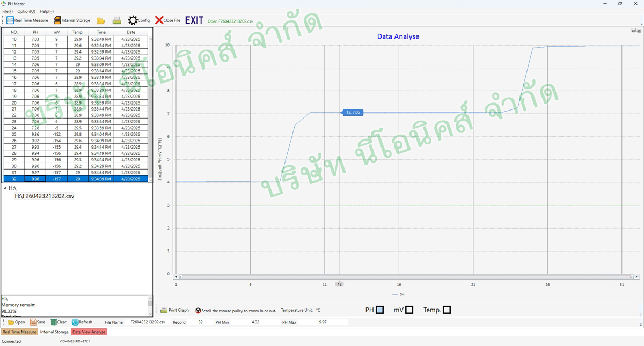This screenshot has height=346, width=644.
Task: Select F260423213202.csv in file tree
Action: click(x=45, y=196)
